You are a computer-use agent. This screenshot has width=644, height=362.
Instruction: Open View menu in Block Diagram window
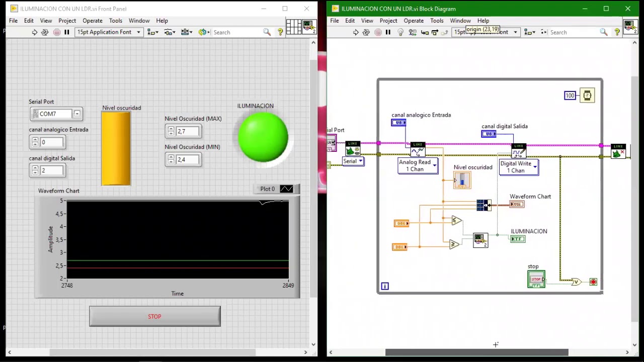tap(367, 21)
